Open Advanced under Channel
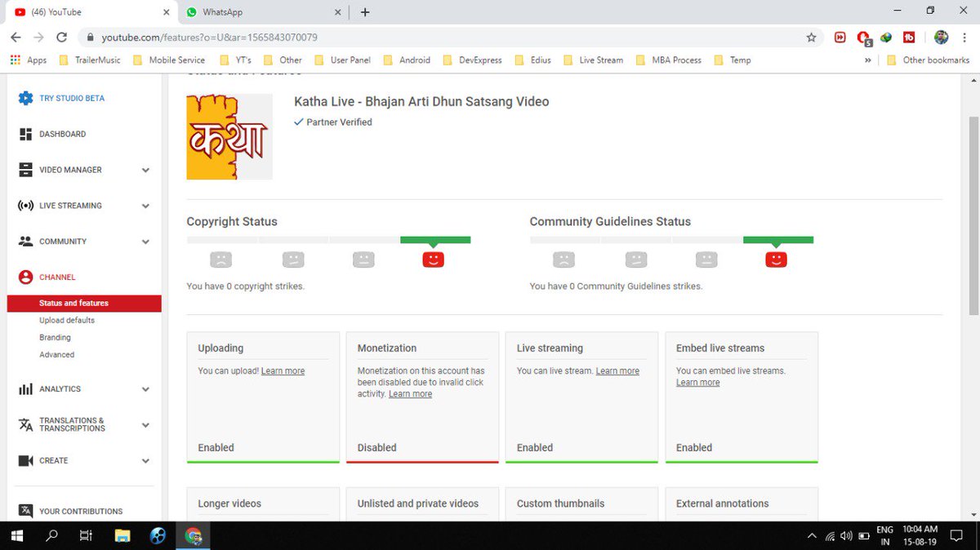980x550 pixels. (x=56, y=355)
